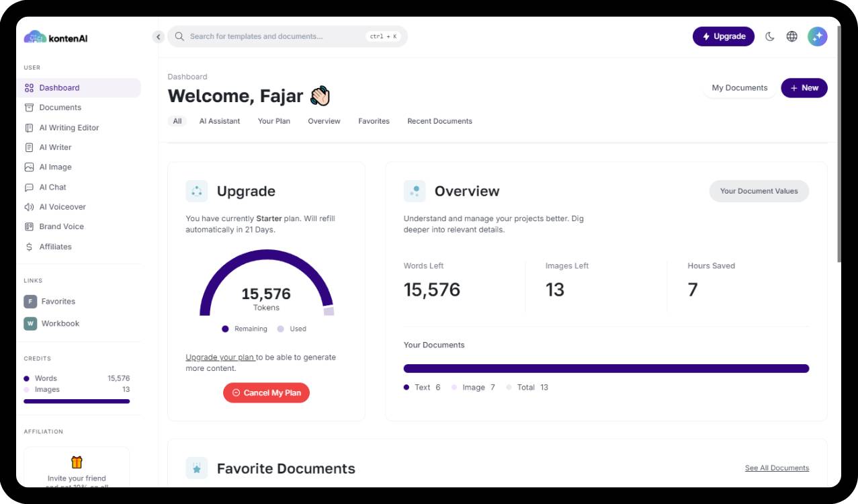Switch to the Overview tab

[x=325, y=121]
